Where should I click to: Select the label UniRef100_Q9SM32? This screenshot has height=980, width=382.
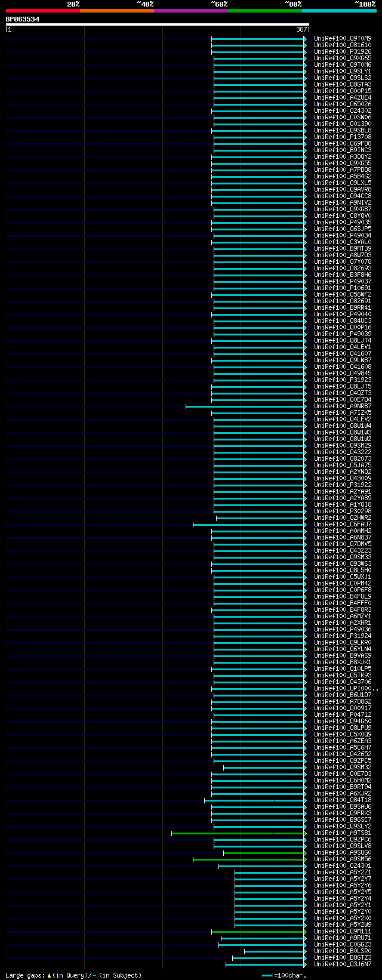(343, 767)
